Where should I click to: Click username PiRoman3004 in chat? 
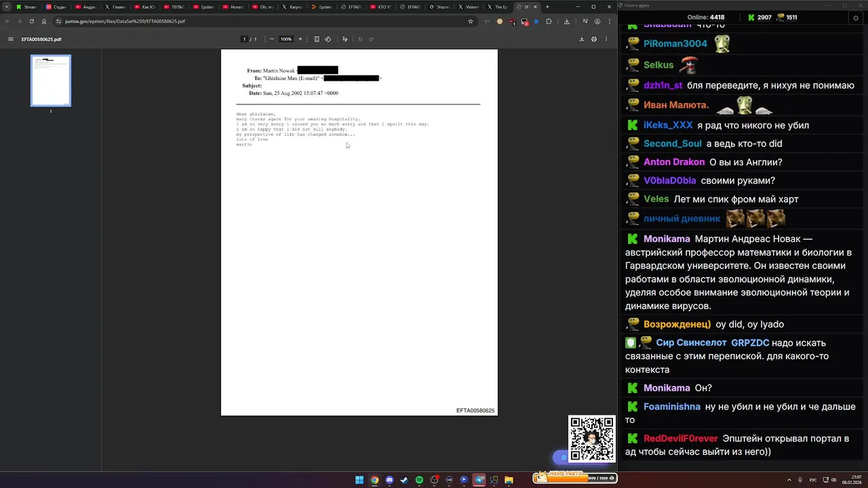point(675,44)
